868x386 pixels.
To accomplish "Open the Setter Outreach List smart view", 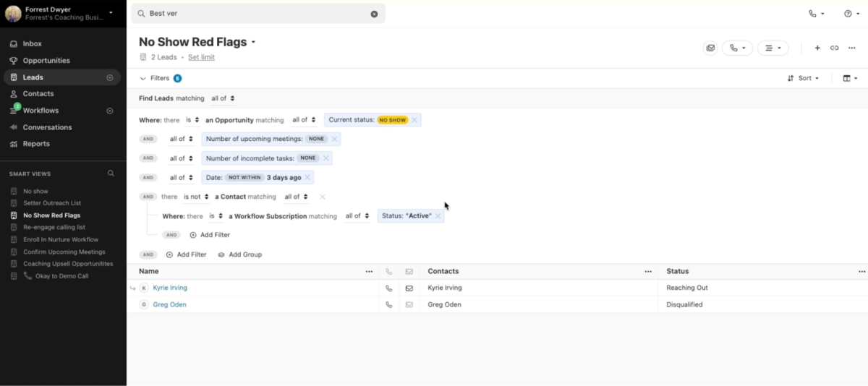I will click(x=52, y=203).
